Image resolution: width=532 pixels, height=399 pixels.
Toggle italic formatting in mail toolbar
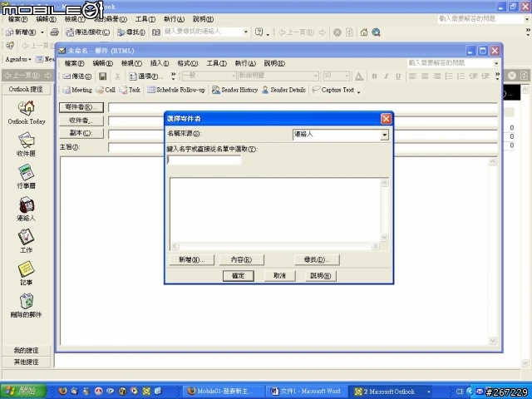point(386,76)
